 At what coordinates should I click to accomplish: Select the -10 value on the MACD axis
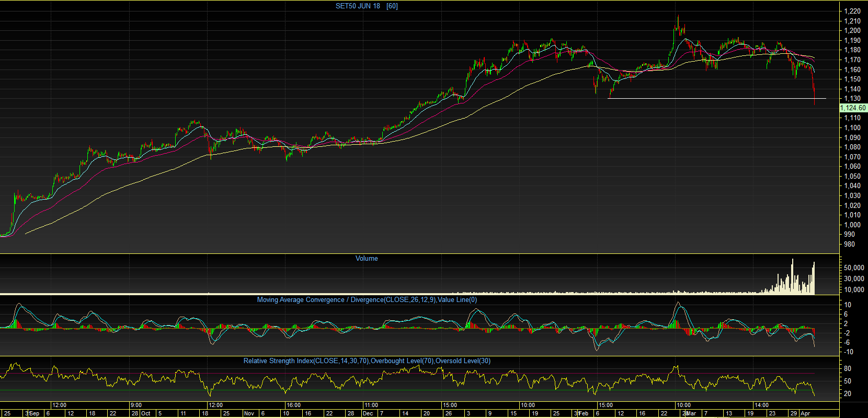point(848,352)
